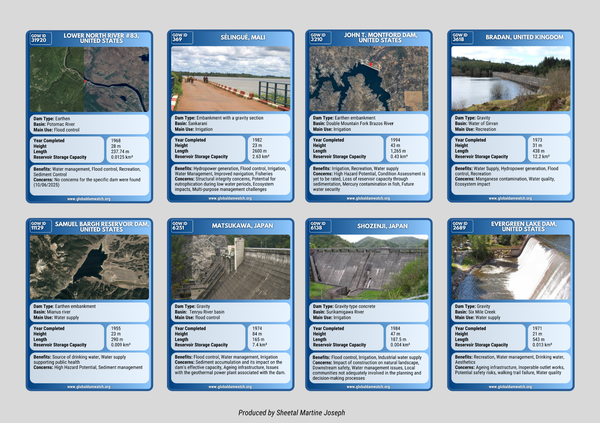Open the Selingue, Mali dam photo

coord(230,80)
